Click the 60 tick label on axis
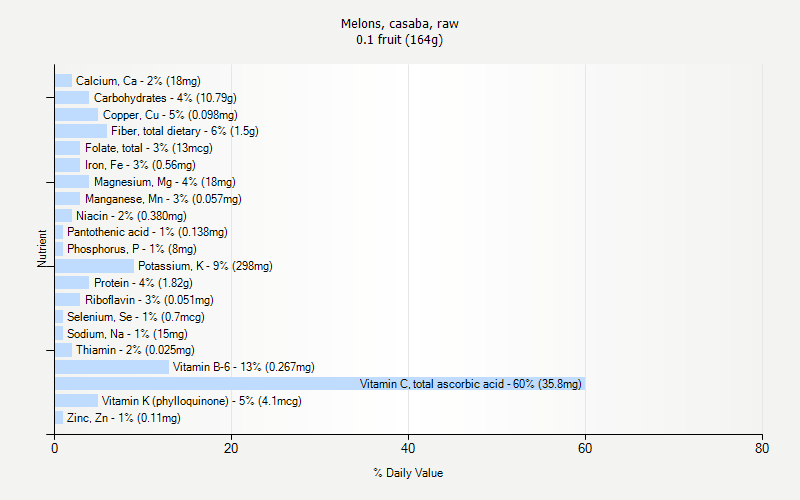This screenshot has width=800, height=500. click(585, 448)
